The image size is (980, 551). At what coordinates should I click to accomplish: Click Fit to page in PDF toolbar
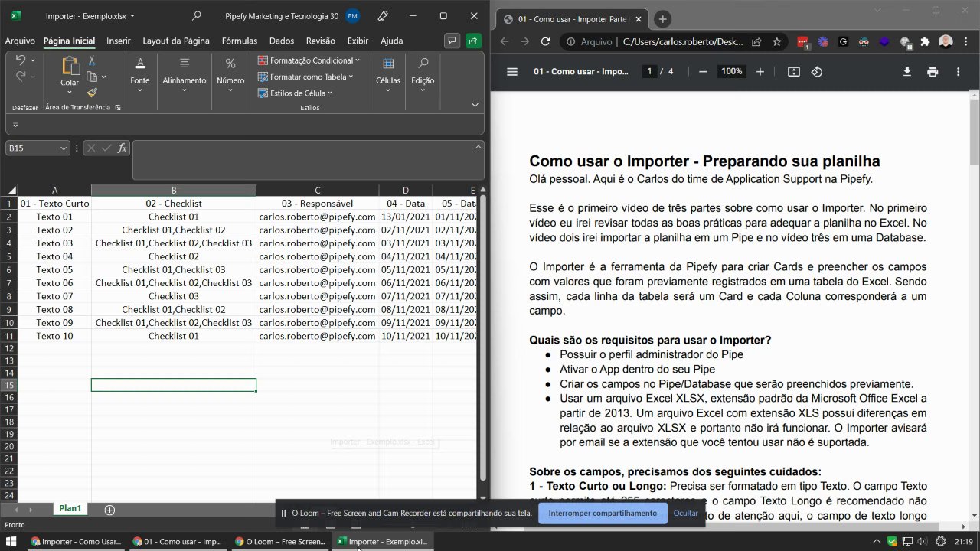click(x=794, y=72)
